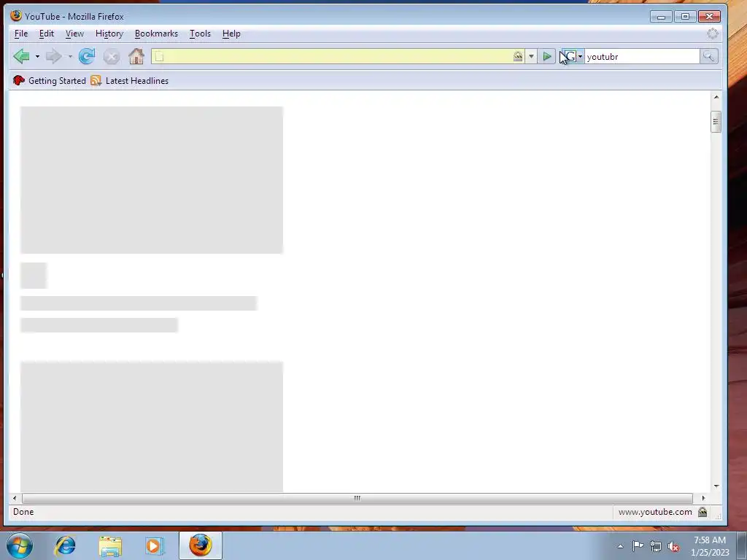Go back using the green Back arrow

tap(21, 56)
